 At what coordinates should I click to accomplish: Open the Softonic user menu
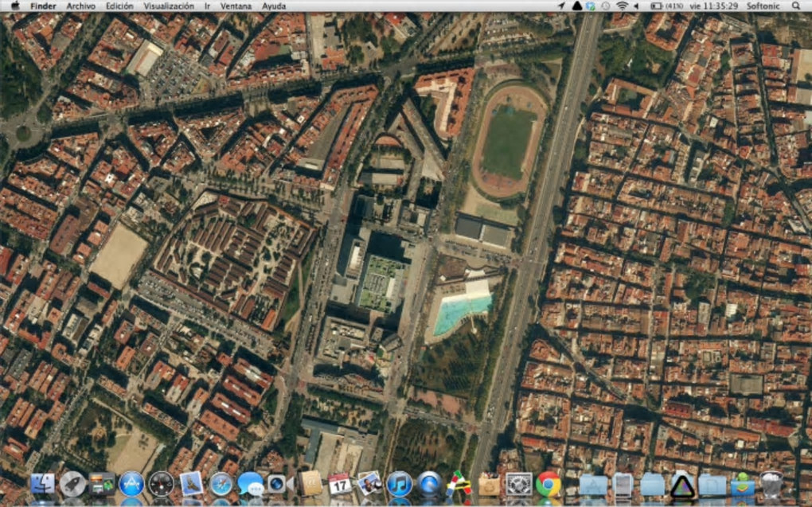pos(763,6)
